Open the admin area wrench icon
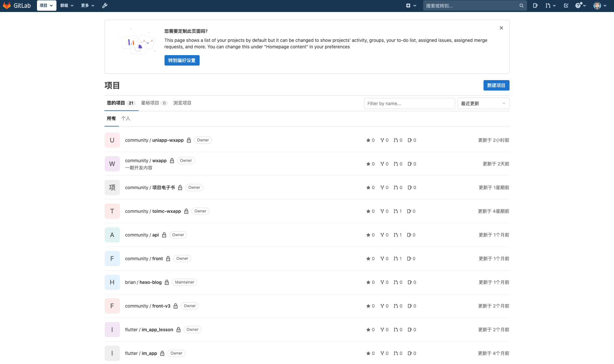Screen dimensions: 614x364 105,6
